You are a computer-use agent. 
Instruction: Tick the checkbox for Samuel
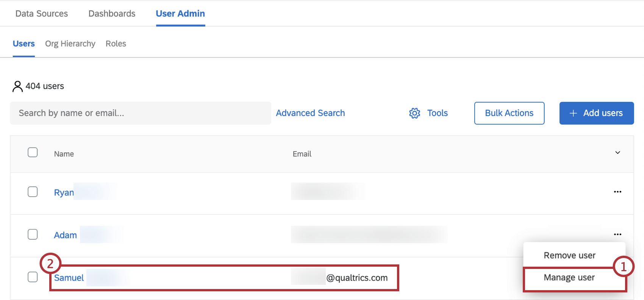(33, 277)
